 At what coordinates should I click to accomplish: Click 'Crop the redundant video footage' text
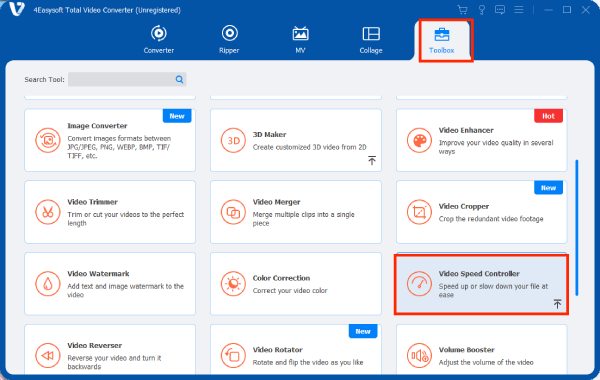[x=491, y=219]
